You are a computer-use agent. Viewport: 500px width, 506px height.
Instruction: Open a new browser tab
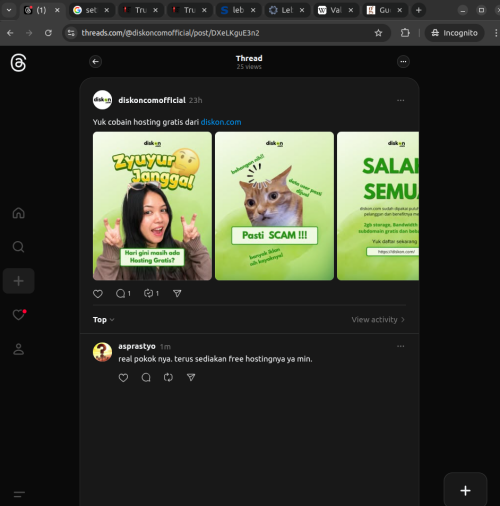click(x=419, y=10)
